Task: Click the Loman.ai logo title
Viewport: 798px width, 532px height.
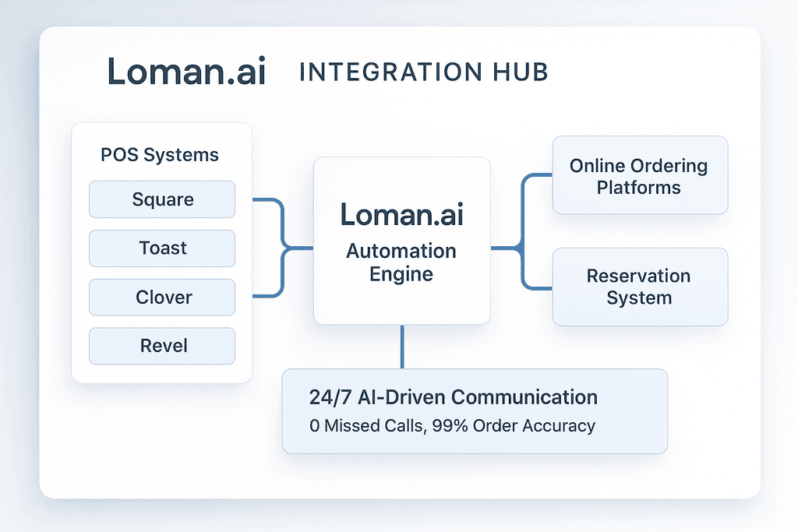Action: click(187, 71)
